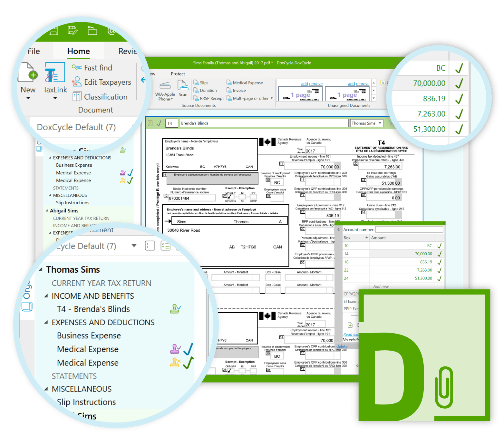Select the second 1 page unassigned thumbnail
This screenshot has height=446, width=504.
[347, 94]
